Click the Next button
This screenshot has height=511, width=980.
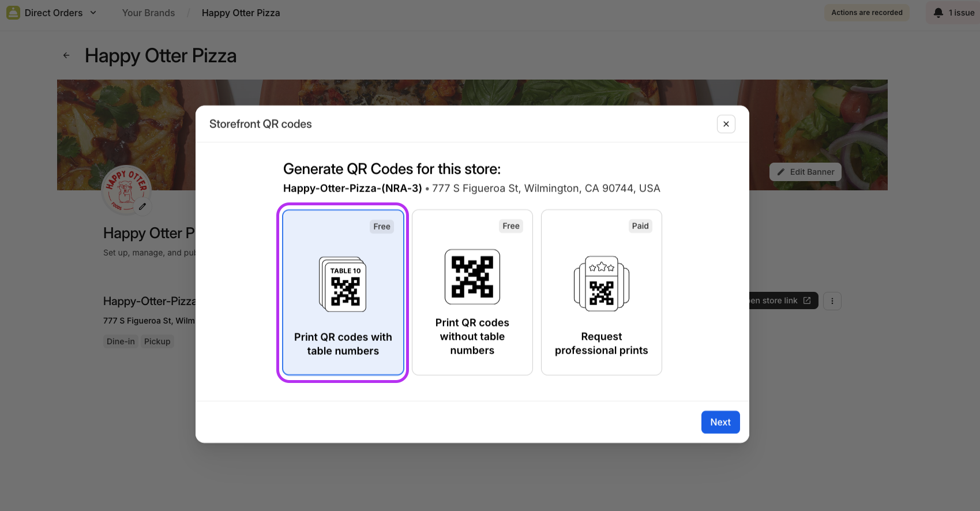[720, 422]
